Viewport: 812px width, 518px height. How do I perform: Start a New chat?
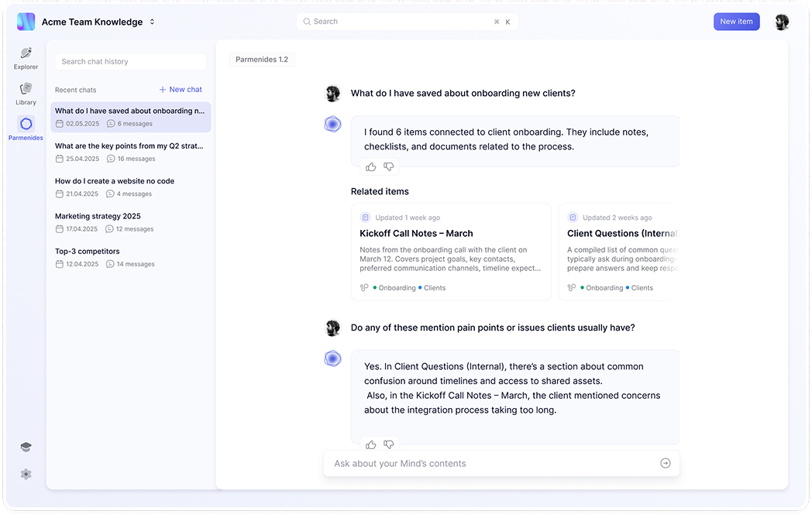180,89
